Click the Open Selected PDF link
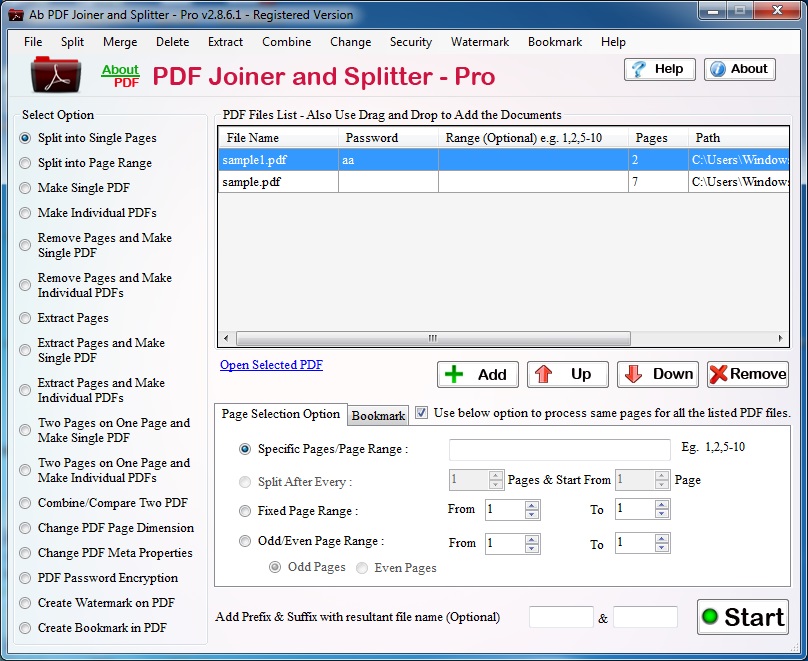The height and width of the screenshot is (661, 808). point(271,365)
